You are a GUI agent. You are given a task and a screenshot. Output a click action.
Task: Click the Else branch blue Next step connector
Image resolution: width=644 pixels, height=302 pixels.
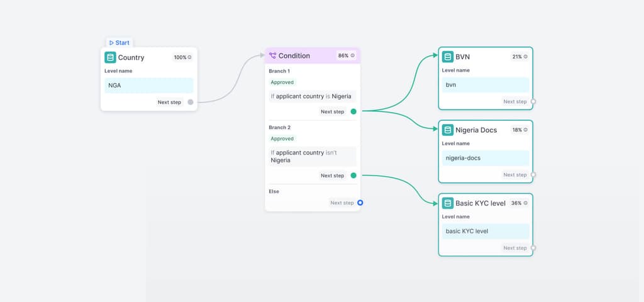(360, 203)
